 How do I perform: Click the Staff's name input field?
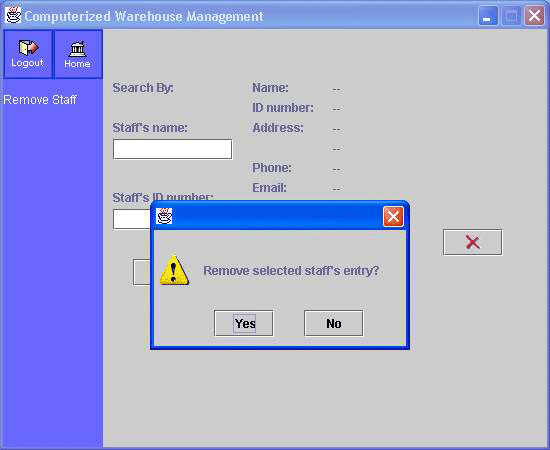click(173, 149)
